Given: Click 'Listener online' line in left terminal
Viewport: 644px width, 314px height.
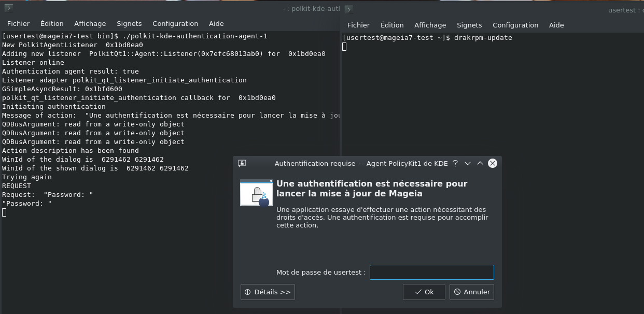Looking at the screenshot, I should click(33, 63).
